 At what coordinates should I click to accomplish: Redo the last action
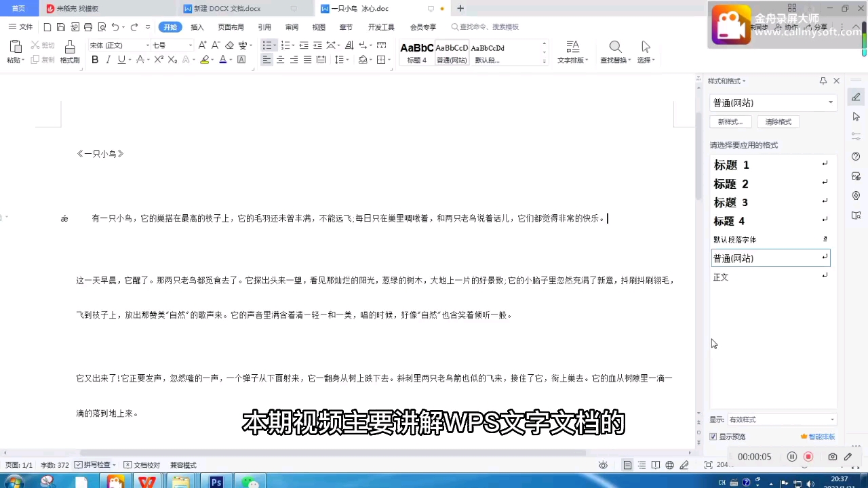tap(134, 27)
